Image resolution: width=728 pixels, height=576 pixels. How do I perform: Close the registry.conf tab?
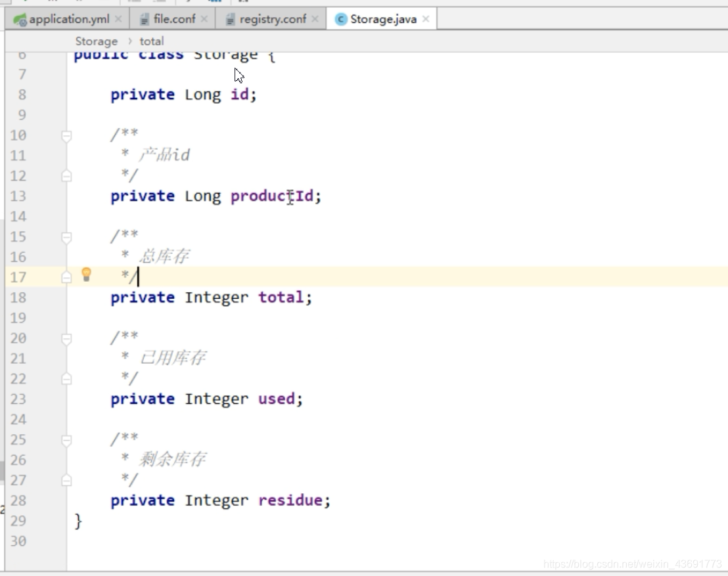(315, 19)
